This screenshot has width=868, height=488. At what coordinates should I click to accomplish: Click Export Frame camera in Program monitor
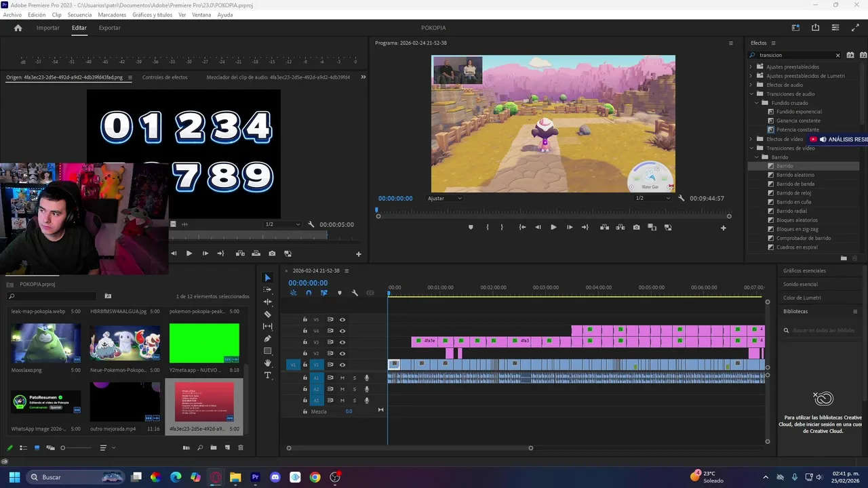click(636, 227)
